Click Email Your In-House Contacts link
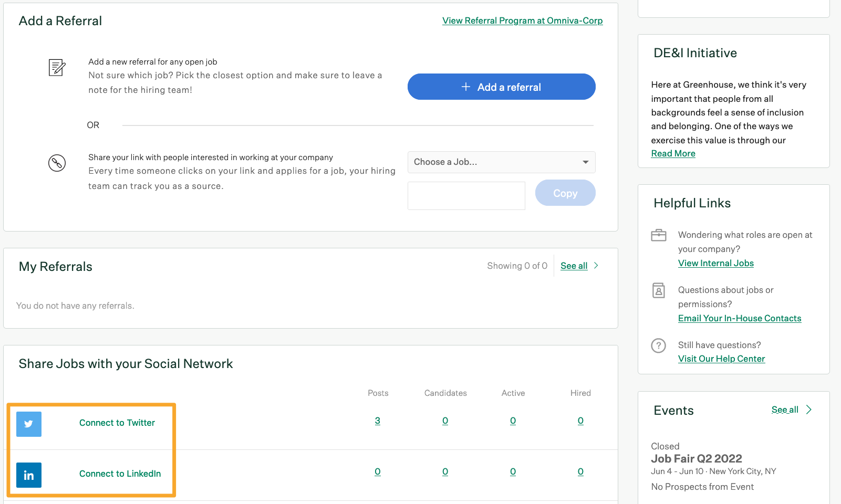The height and width of the screenshot is (504, 841). [x=739, y=318]
